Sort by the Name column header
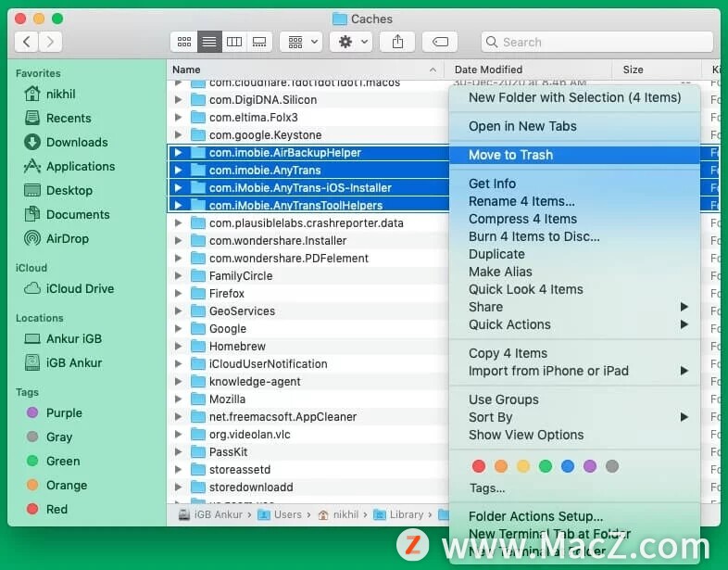This screenshot has height=570, width=728. click(x=305, y=70)
